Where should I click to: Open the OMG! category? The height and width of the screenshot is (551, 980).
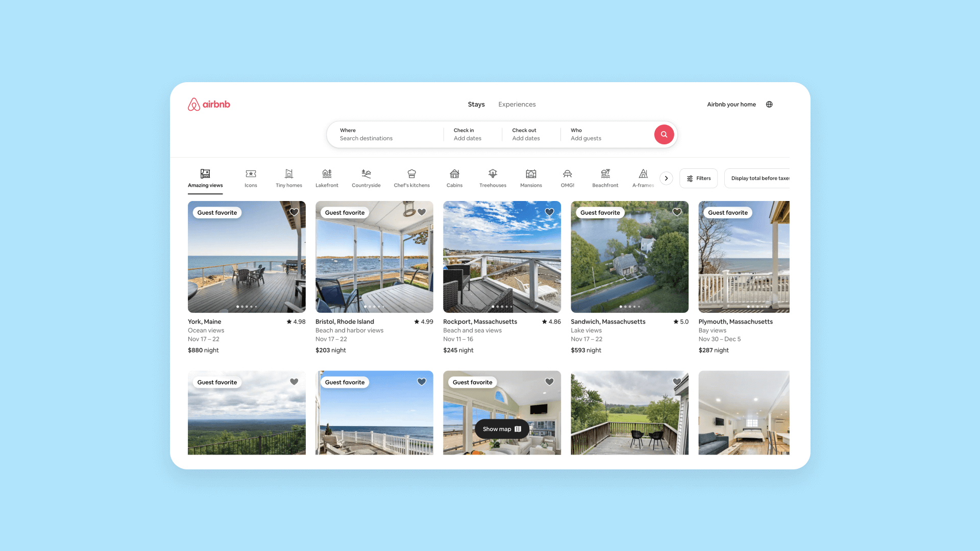(567, 178)
